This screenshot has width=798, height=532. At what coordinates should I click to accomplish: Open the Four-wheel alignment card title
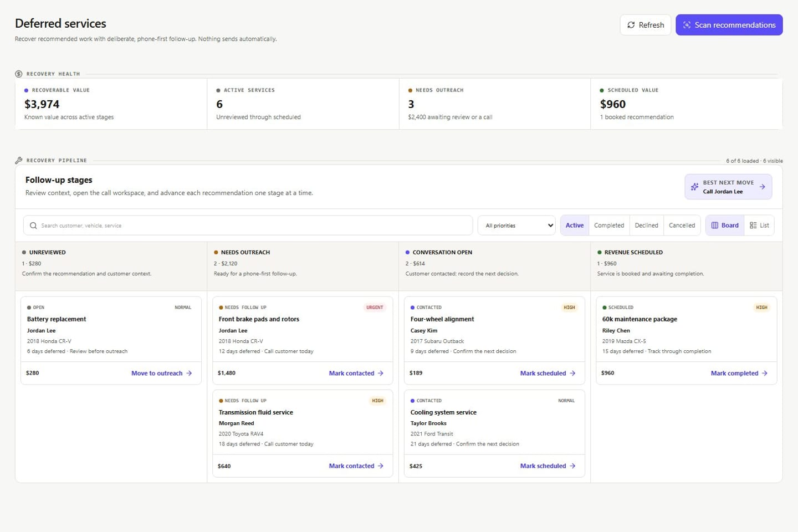pos(442,319)
